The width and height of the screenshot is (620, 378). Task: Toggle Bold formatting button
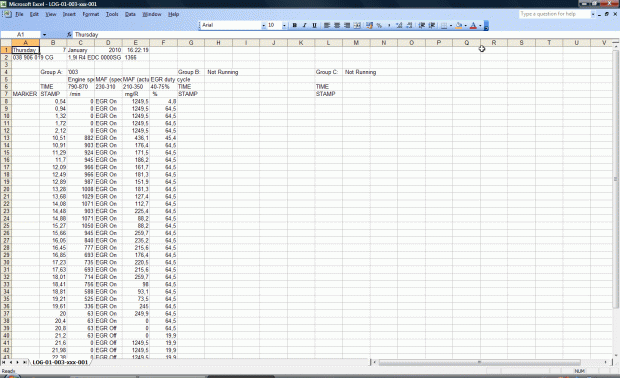(x=295, y=25)
